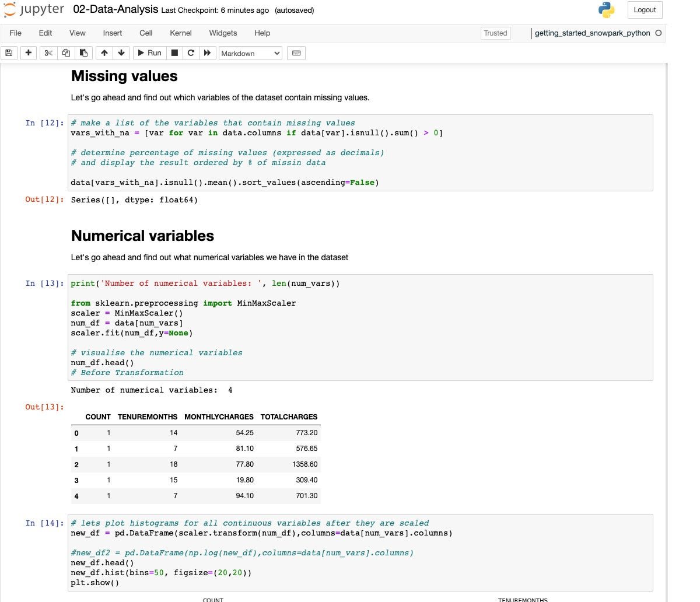Toggle the Trusted notebook indicator

[x=495, y=33]
